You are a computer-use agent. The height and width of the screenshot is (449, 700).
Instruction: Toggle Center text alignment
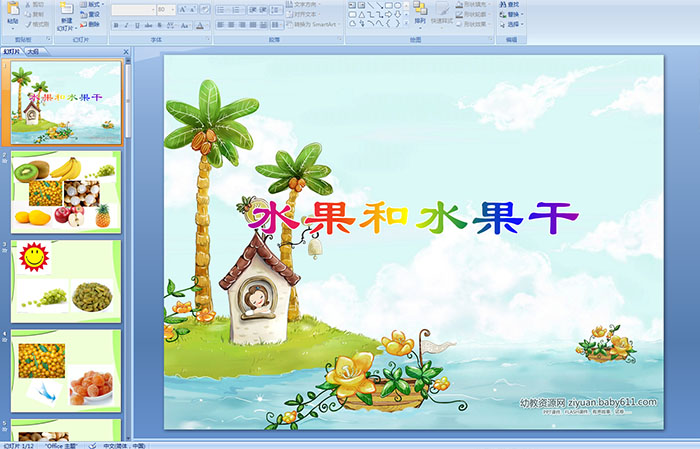click(231, 25)
